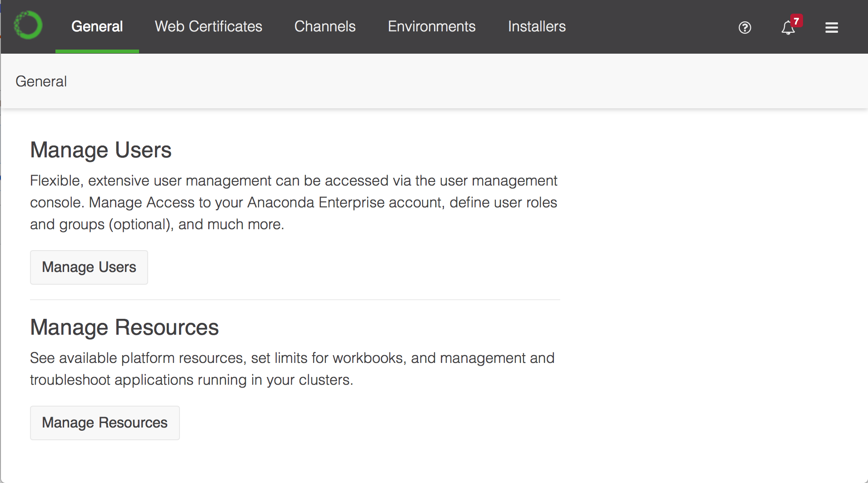Click the General breadcrumb title text
This screenshot has width=868, height=483.
coord(41,81)
